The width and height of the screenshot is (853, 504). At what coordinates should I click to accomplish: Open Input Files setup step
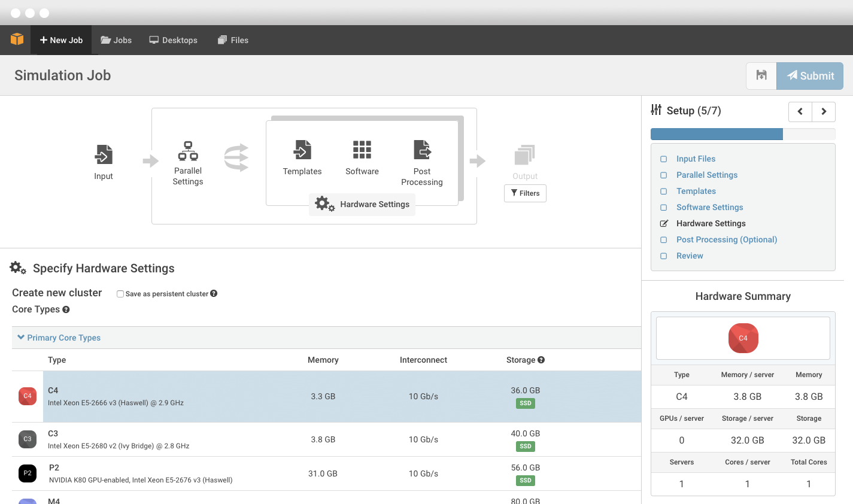click(x=696, y=159)
